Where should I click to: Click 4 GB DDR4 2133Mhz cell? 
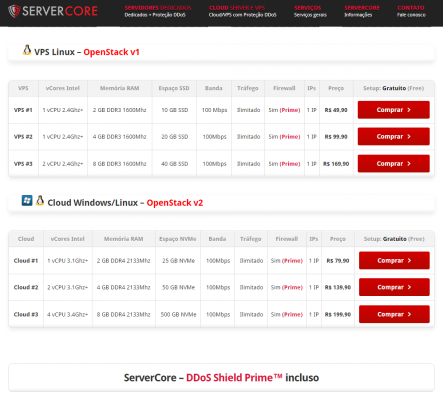pos(123,287)
